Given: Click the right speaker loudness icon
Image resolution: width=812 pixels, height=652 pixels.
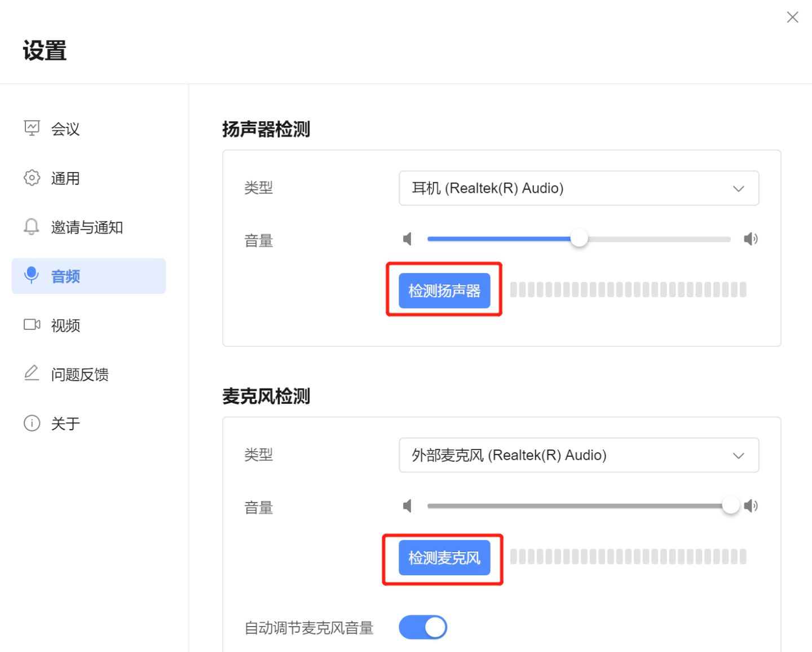Looking at the screenshot, I should point(751,239).
